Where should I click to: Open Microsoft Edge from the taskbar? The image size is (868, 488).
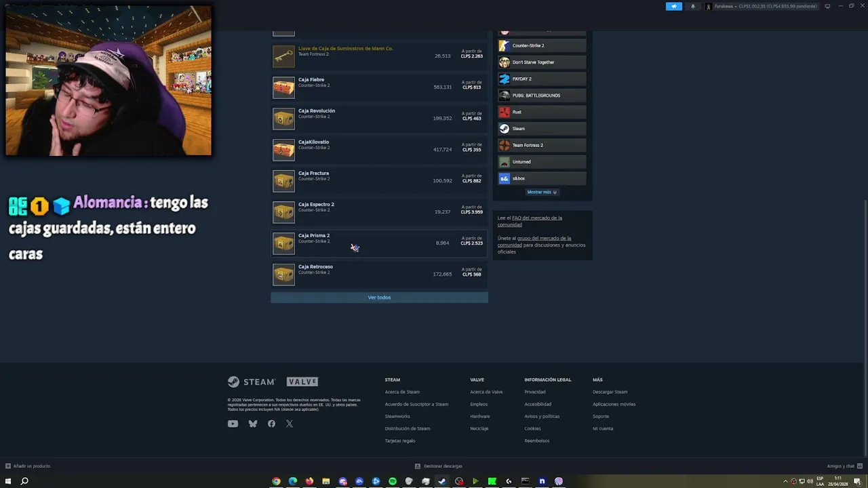(293, 481)
